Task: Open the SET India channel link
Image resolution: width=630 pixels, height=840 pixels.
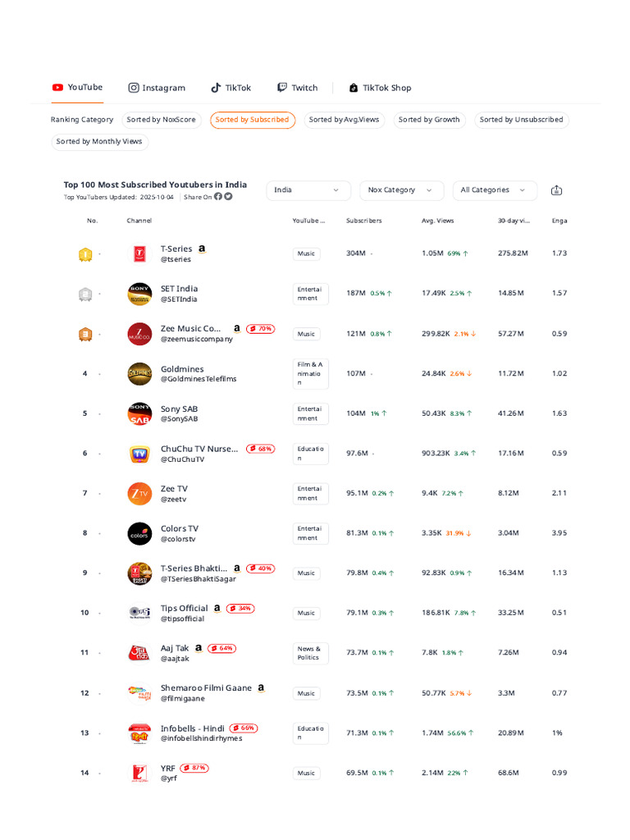Action: 179,289
